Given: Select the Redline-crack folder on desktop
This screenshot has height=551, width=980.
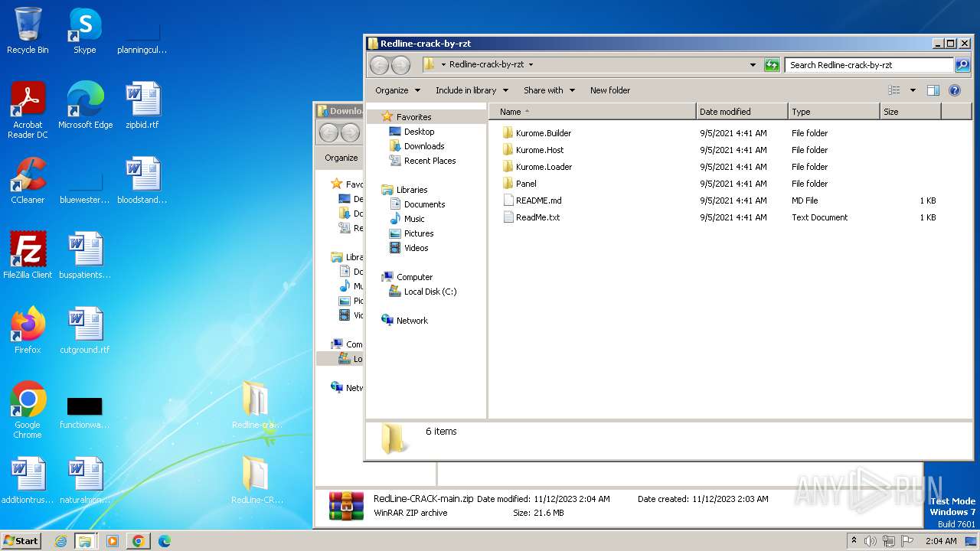Looking at the screenshot, I should (256, 406).
